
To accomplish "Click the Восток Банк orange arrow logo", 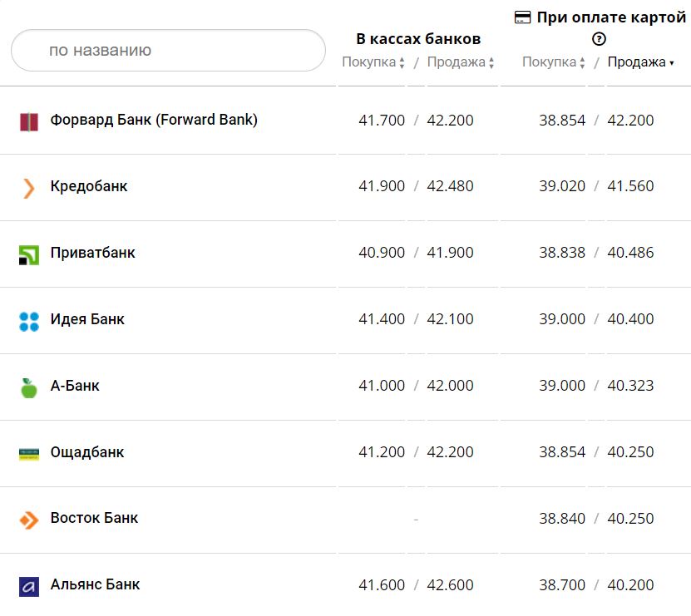I will [29, 520].
